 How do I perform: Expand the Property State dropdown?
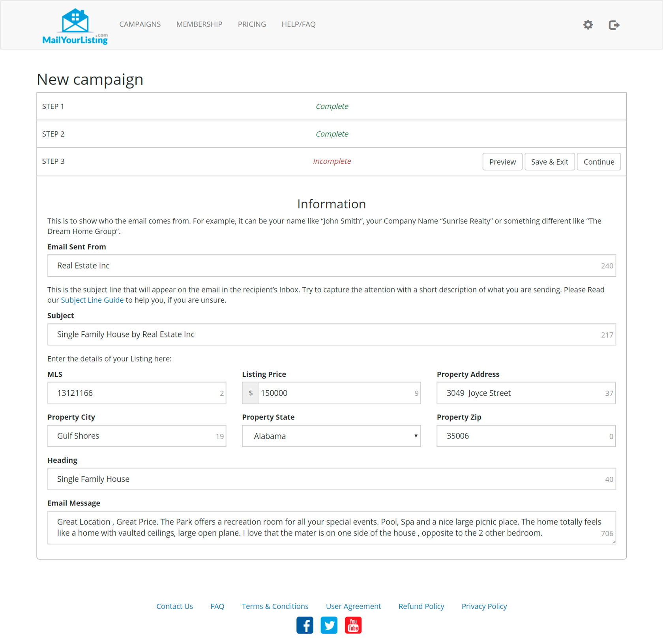(331, 436)
